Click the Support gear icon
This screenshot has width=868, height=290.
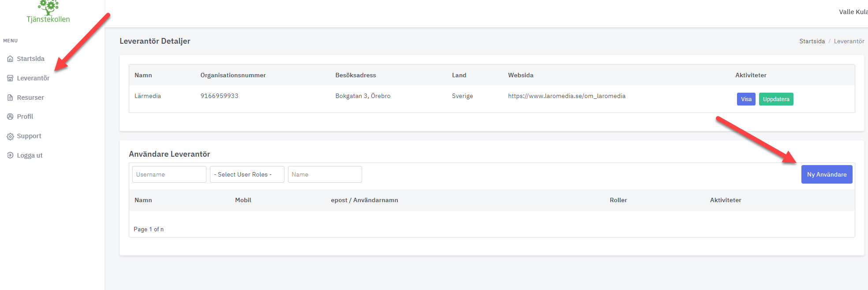(10, 136)
